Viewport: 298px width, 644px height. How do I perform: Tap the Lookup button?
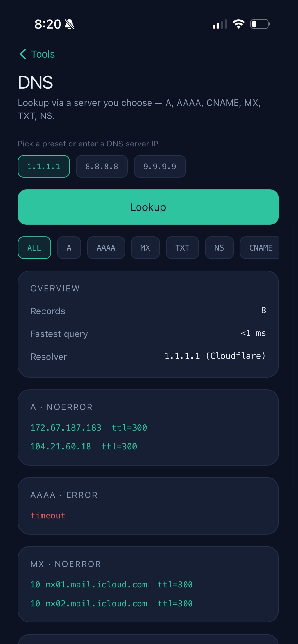coord(148,207)
